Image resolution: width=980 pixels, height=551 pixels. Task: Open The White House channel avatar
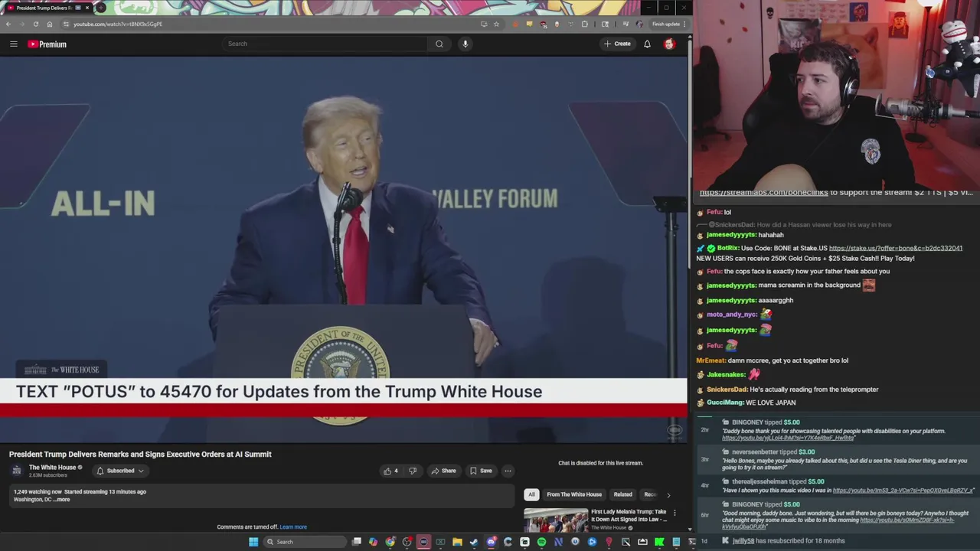[17, 471]
